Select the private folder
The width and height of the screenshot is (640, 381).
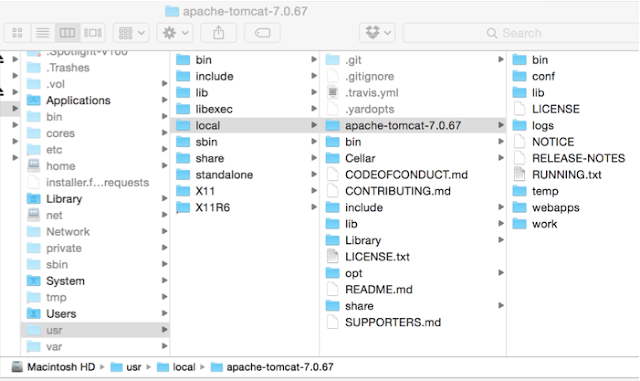click(x=64, y=248)
